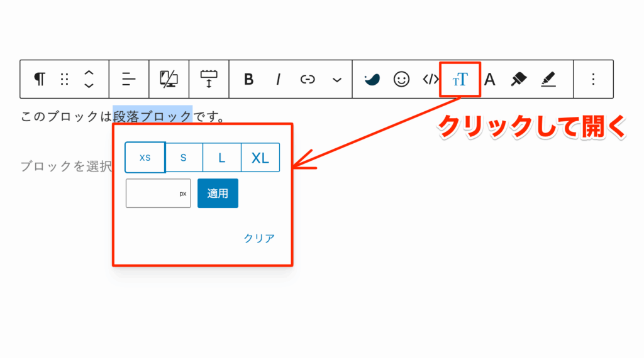This screenshot has width=644, height=358.
Task: Select the XS font size
Action: [x=145, y=158]
